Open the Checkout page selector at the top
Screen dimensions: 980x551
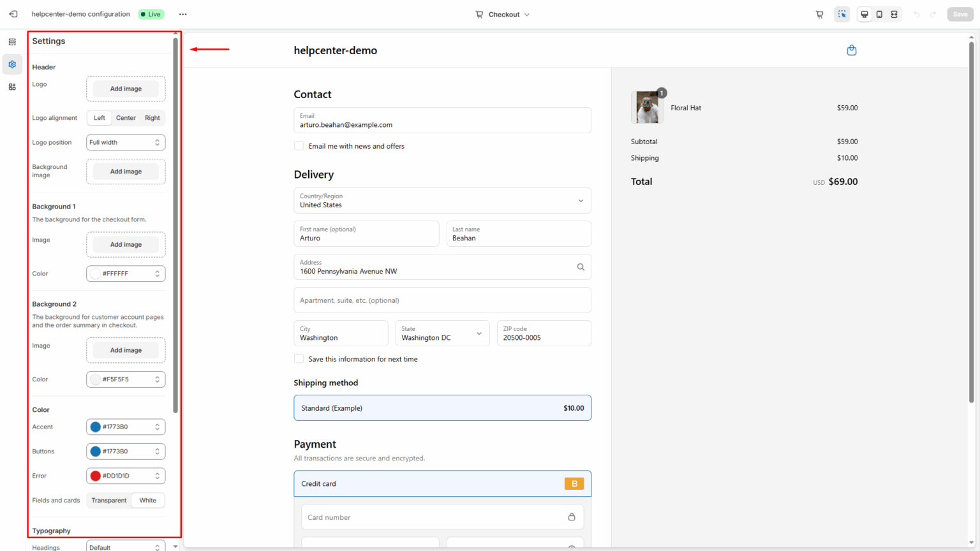502,14
